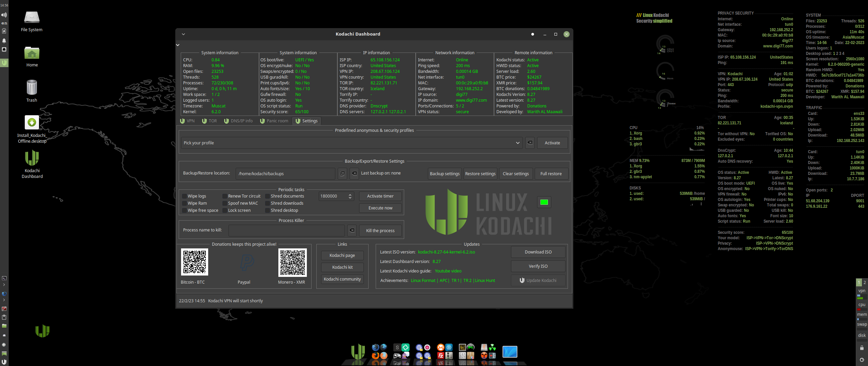Image resolution: width=868 pixels, height=366 pixels.
Task: Click the Download ISO button
Action: coord(538,252)
